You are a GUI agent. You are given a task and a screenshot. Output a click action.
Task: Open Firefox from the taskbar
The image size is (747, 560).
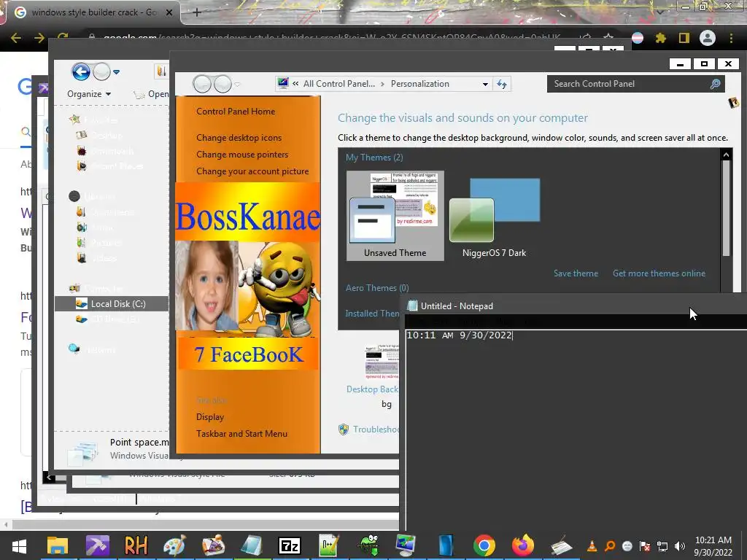pos(522,545)
